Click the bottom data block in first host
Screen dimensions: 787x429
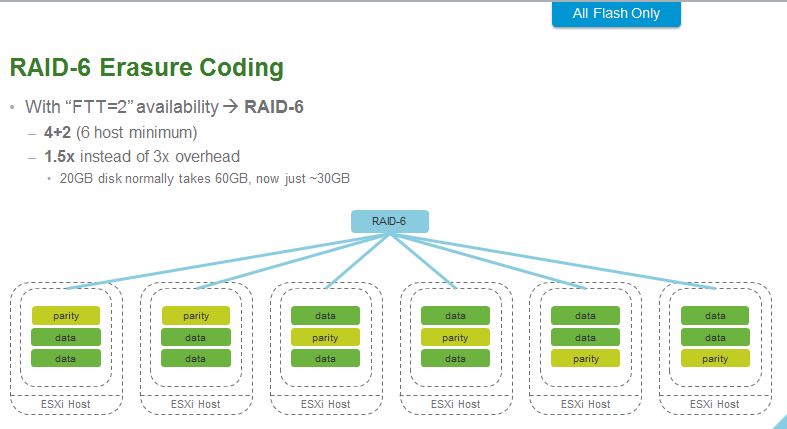(x=65, y=358)
